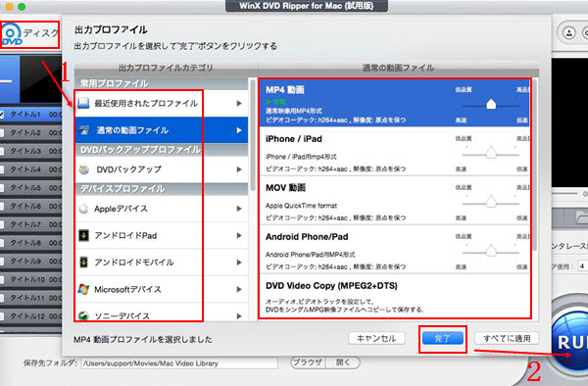This screenshot has width=588, height=386.
Task: Click the すべてに適用 button
Action: tap(507, 338)
